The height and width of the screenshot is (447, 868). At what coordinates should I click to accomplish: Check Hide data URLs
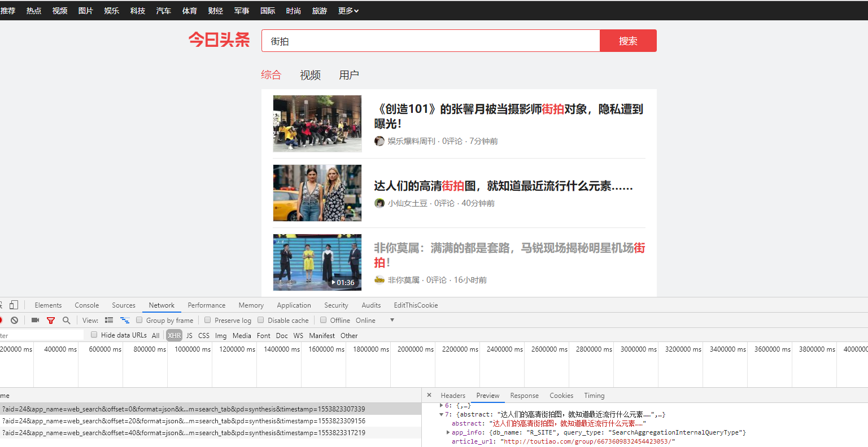(94, 335)
